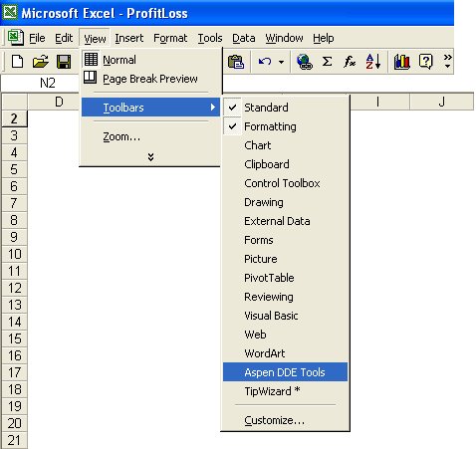
Task: Click the Excel document icon in menu bar
Action: pyautogui.click(x=16, y=38)
